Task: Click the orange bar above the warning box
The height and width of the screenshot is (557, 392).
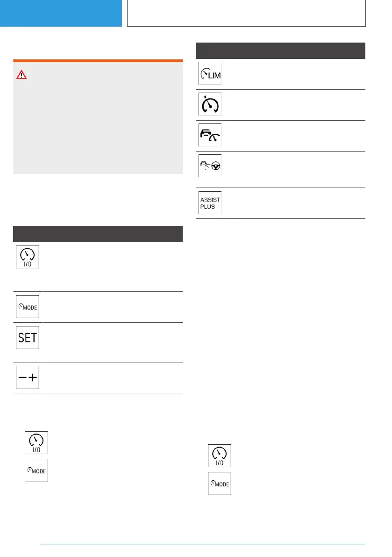Action: coord(98,60)
